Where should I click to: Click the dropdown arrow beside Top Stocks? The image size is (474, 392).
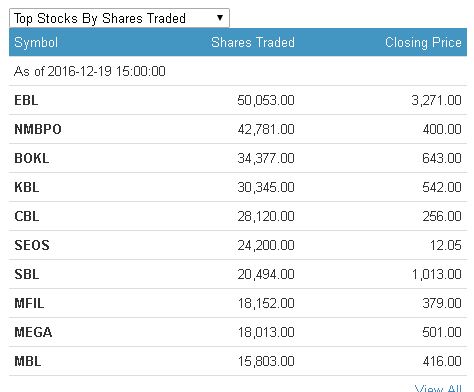(x=220, y=18)
